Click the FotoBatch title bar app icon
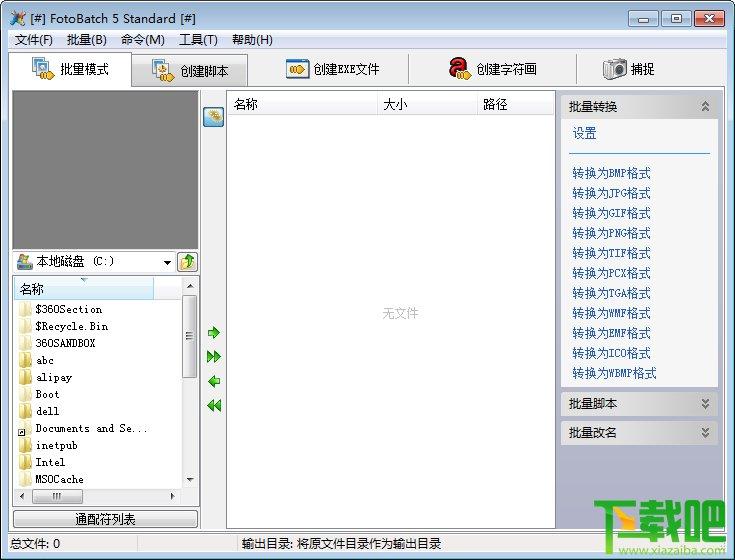Image resolution: width=735 pixels, height=560 pixels. 18,18
